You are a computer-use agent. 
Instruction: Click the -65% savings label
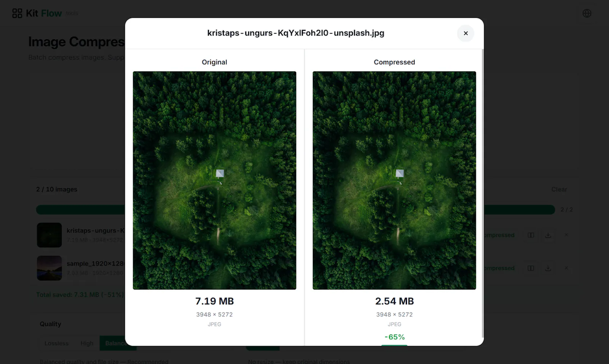[x=394, y=337]
